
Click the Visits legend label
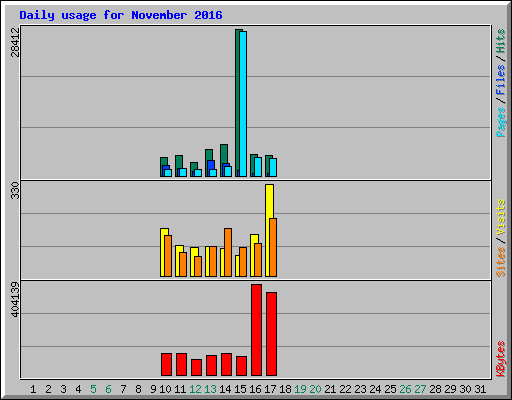coord(501,217)
